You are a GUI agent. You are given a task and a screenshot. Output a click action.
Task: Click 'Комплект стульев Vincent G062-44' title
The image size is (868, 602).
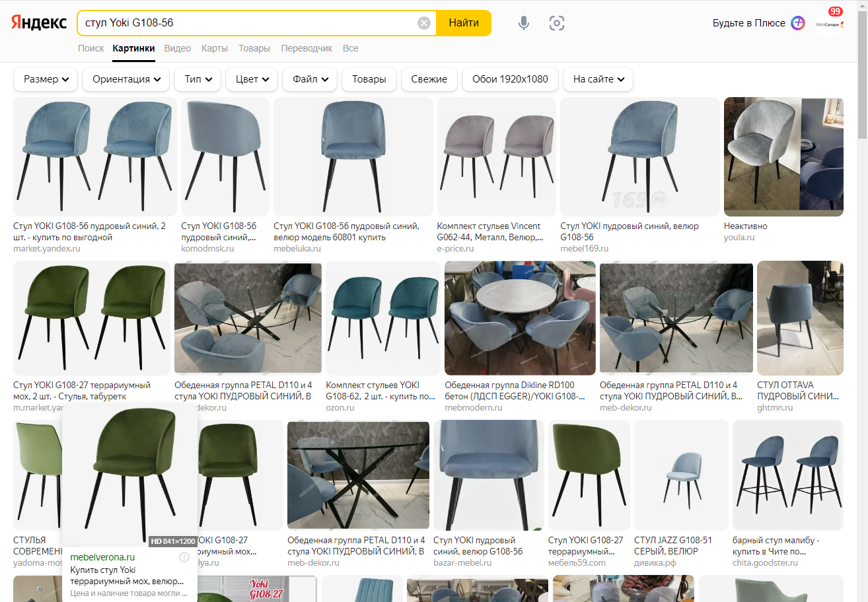click(490, 232)
